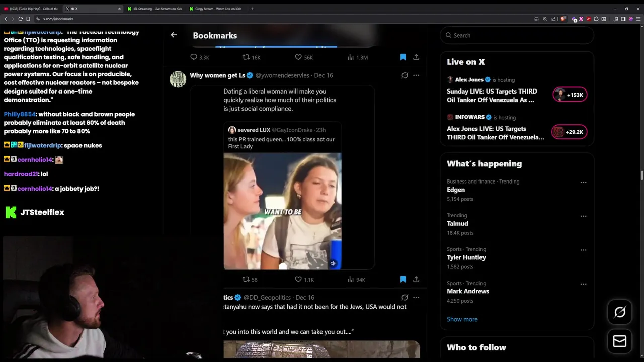Screen dimensions: 644x362
Task: Open JTSteelflex Kick channel overlay
Action: tap(35, 212)
